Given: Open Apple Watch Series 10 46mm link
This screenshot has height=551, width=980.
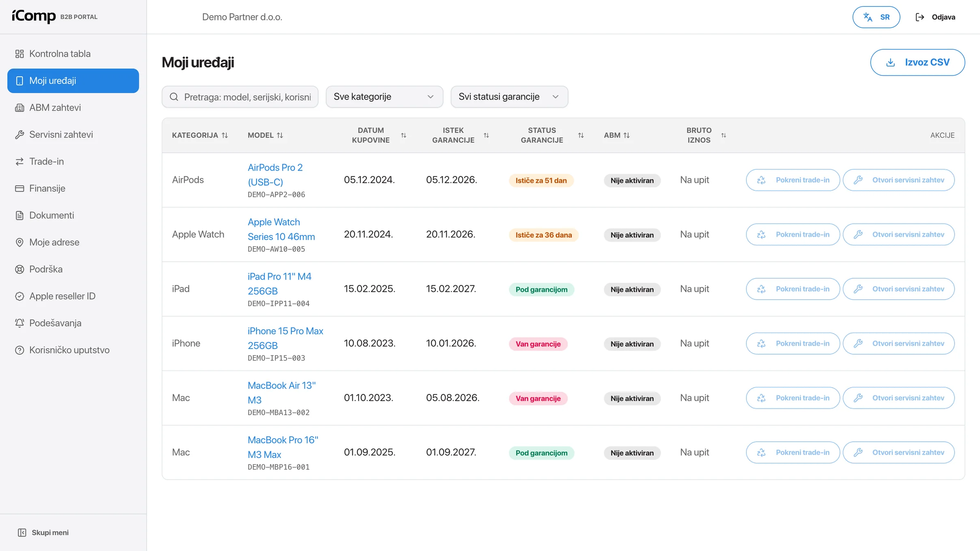Looking at the screenshot, I should click(281, 229).
